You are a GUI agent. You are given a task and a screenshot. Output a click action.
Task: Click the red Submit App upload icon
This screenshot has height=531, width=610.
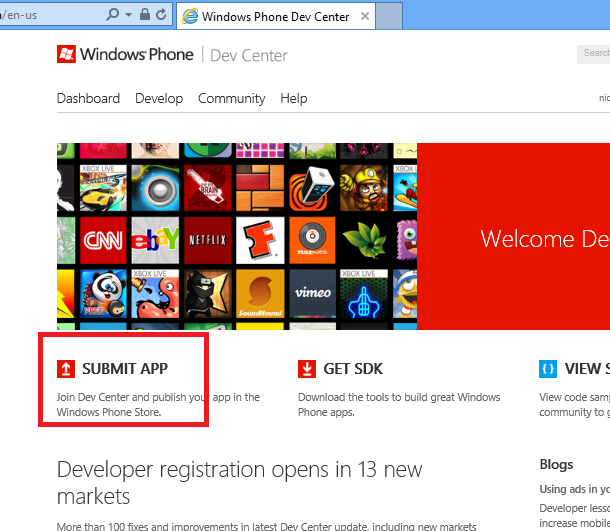(x=66, y=369)
